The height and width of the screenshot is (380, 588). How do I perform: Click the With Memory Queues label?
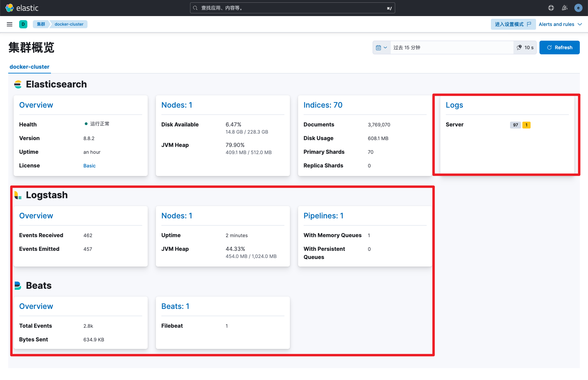click(x=333, y=235)
